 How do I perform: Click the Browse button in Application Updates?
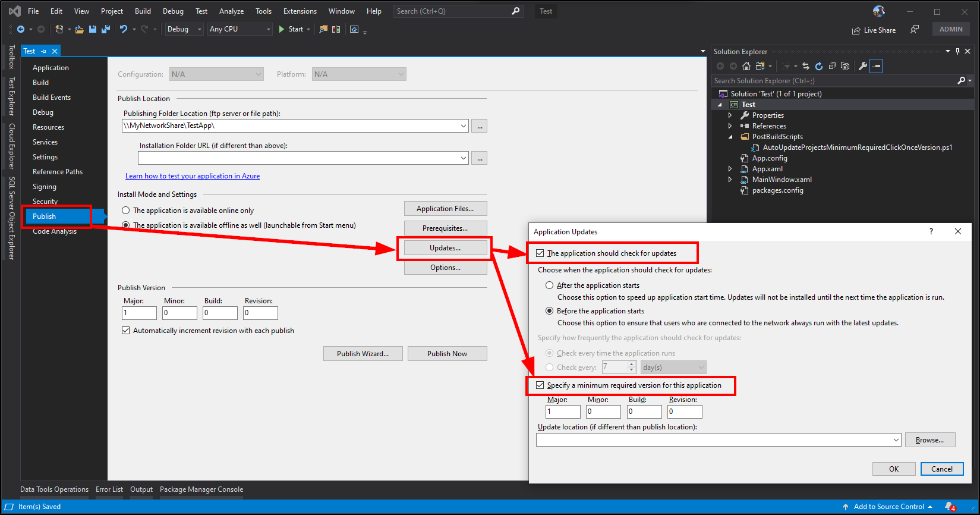click(x=929, y=440)
